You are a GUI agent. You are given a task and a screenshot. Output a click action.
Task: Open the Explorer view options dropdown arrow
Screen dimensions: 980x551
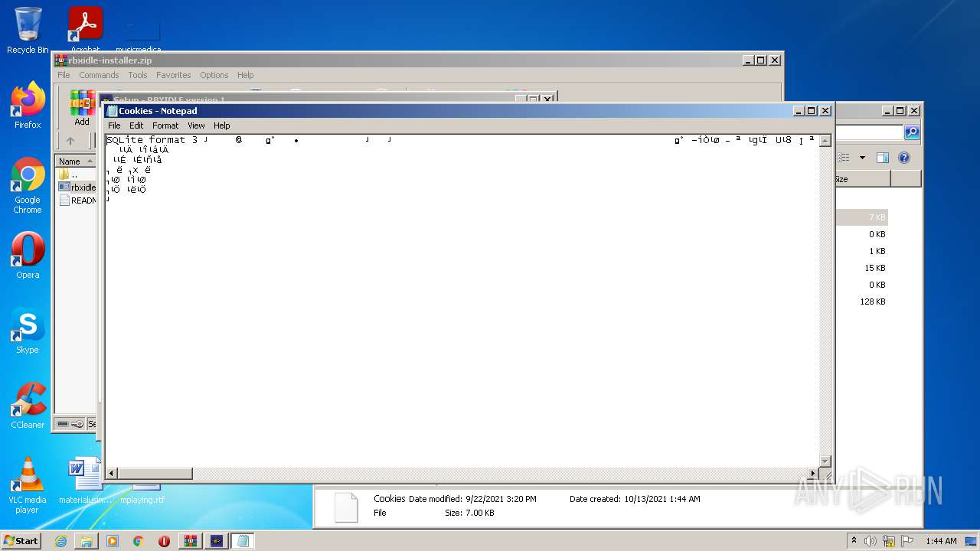[862, 158]
